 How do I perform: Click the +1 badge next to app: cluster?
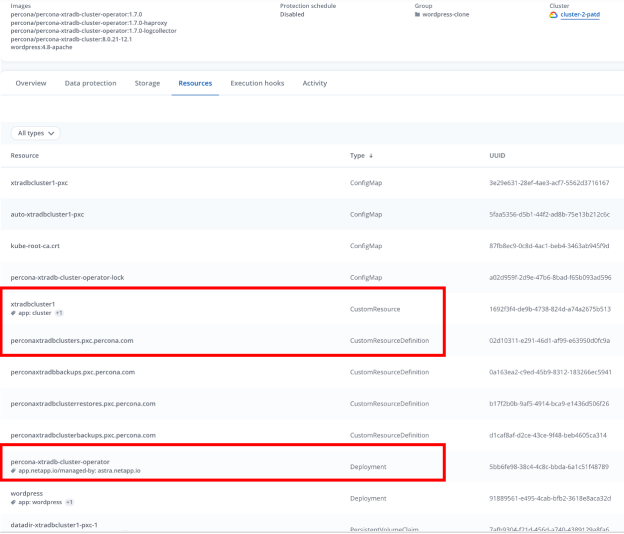click(58, 313)
